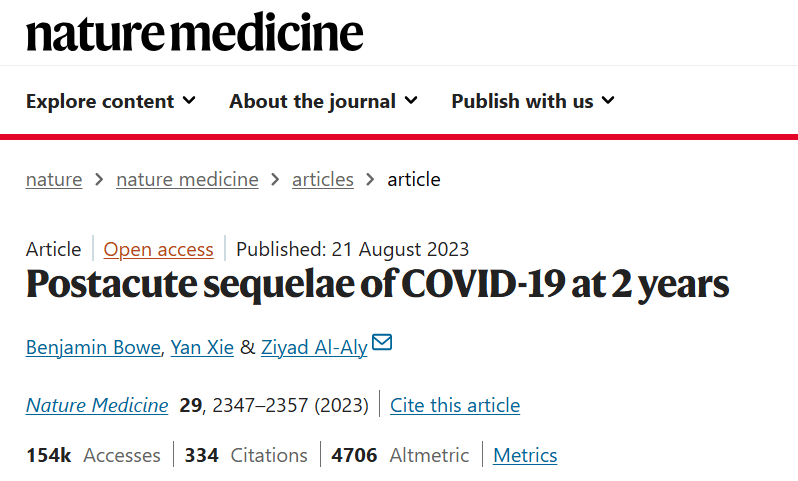The image size is (798, 481).
Task: Open the Nature Medicine journal link
Action: click(97, 405)
